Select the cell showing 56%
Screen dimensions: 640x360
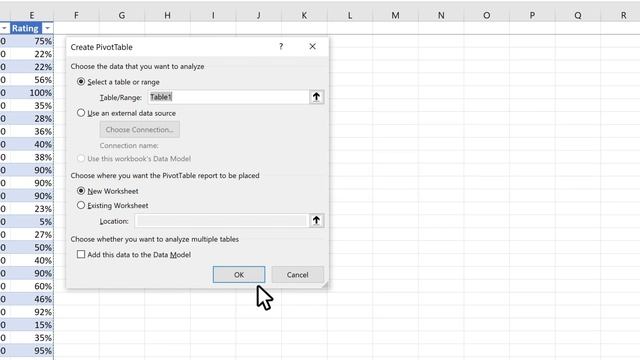[31, 80]
